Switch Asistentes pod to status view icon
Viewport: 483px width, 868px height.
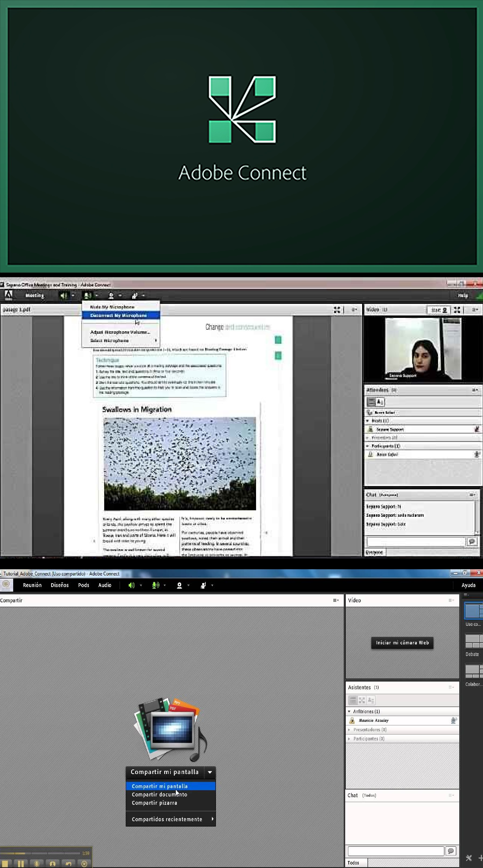371,701
